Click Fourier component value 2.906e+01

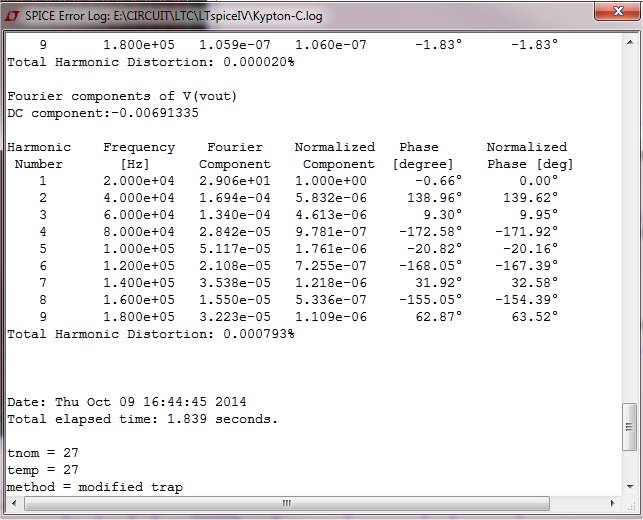click(x=235, y=181)
